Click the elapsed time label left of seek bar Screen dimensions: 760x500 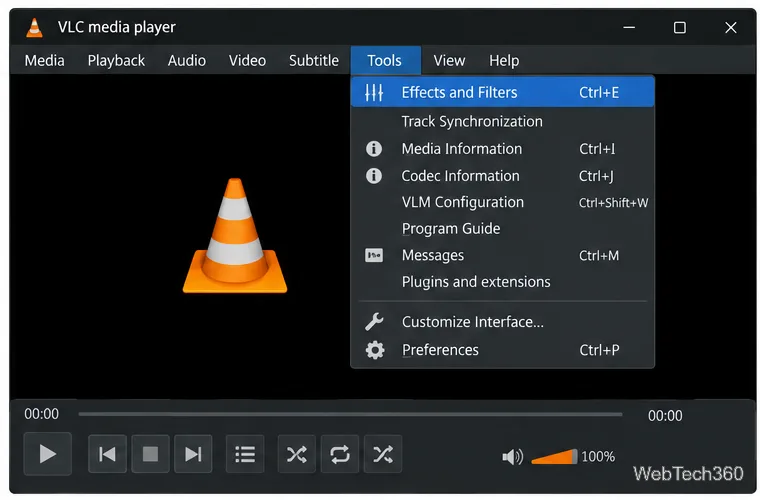point(42,414)
